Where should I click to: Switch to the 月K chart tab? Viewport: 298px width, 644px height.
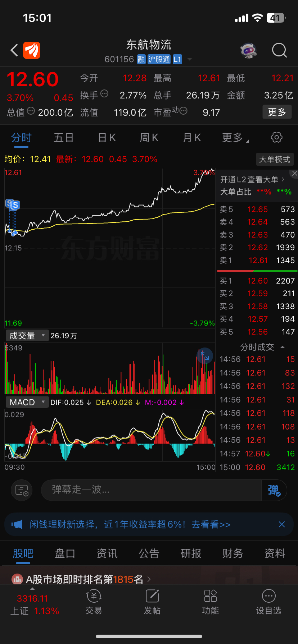(192, 138)
